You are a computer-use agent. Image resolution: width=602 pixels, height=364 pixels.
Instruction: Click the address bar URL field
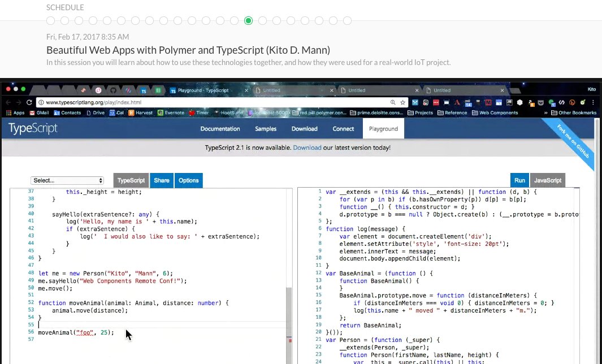113,102
